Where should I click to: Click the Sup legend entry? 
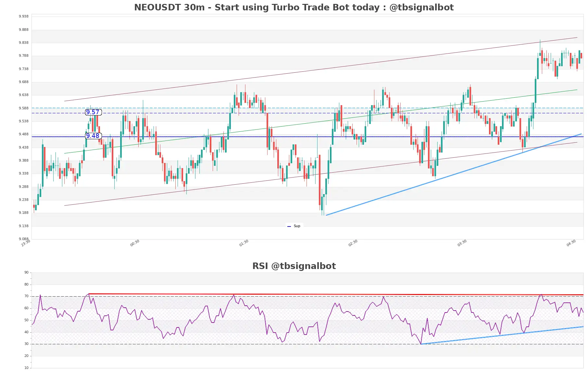pos(294,226)
